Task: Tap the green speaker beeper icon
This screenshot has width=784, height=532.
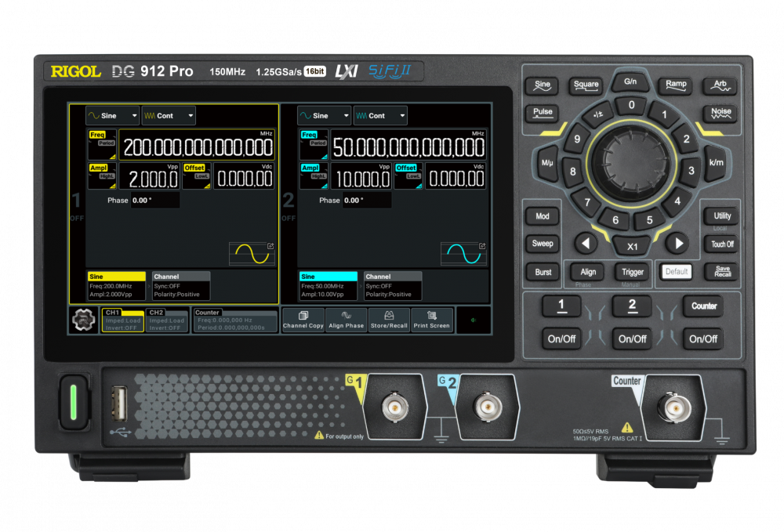Action: click(x=474, y=320)
